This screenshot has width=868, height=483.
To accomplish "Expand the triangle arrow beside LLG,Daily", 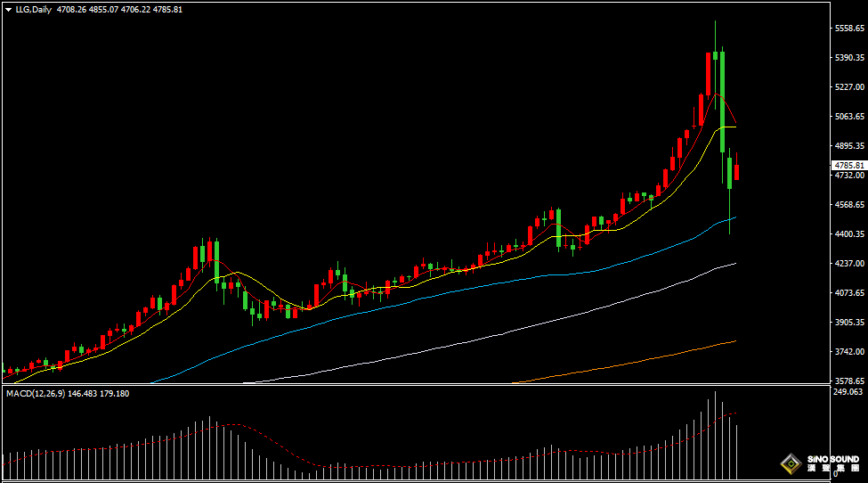I will coord(8,10).
